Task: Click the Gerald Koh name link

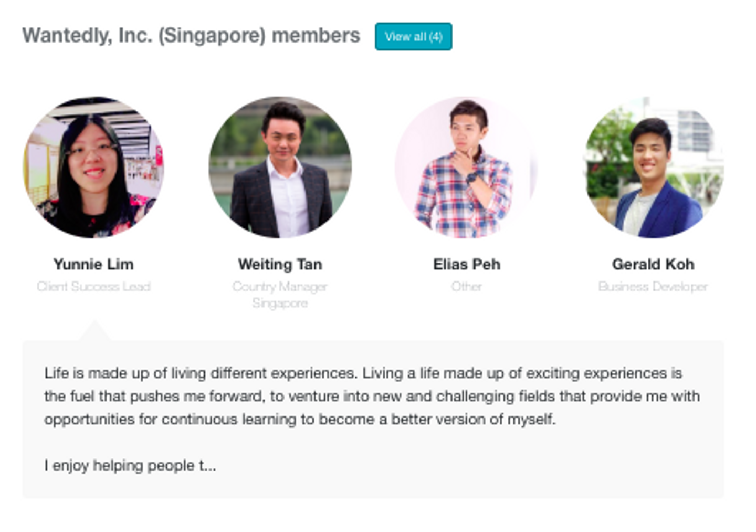Action: pos(653,264)
